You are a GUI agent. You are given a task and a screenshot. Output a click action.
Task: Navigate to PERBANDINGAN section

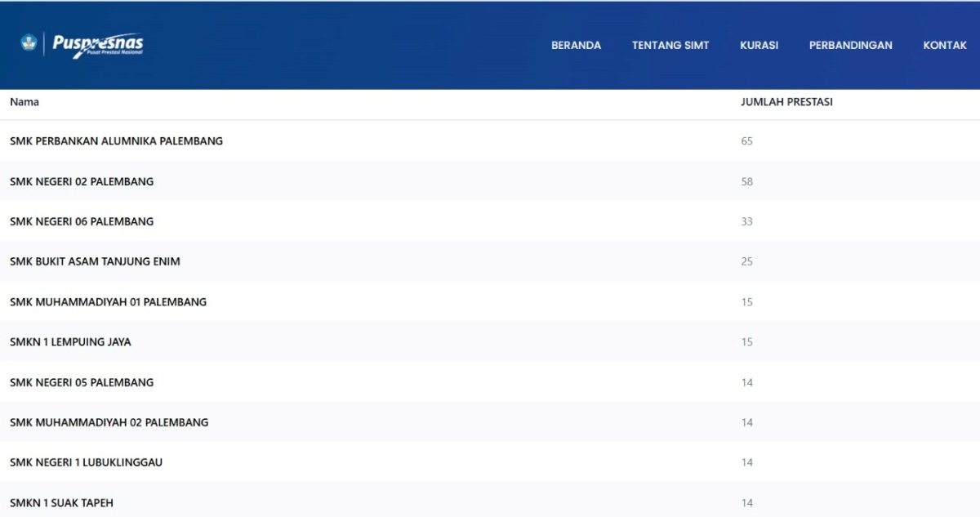point(850,46)
